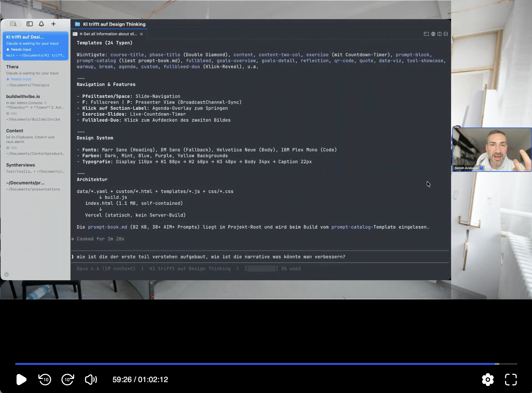Open the buildwithvibe.io workspace
The image size is (532, 393).
35,107
